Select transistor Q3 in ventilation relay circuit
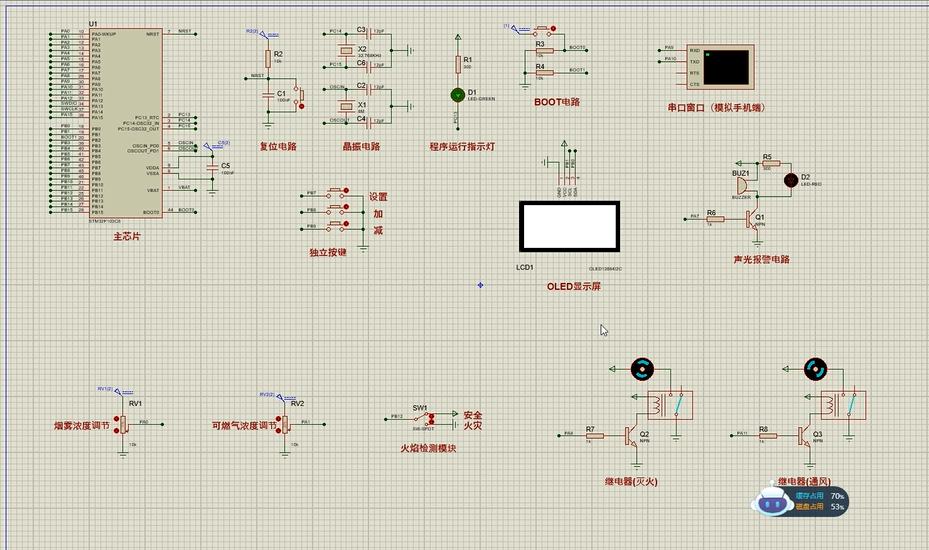 [x=805, y=437]
